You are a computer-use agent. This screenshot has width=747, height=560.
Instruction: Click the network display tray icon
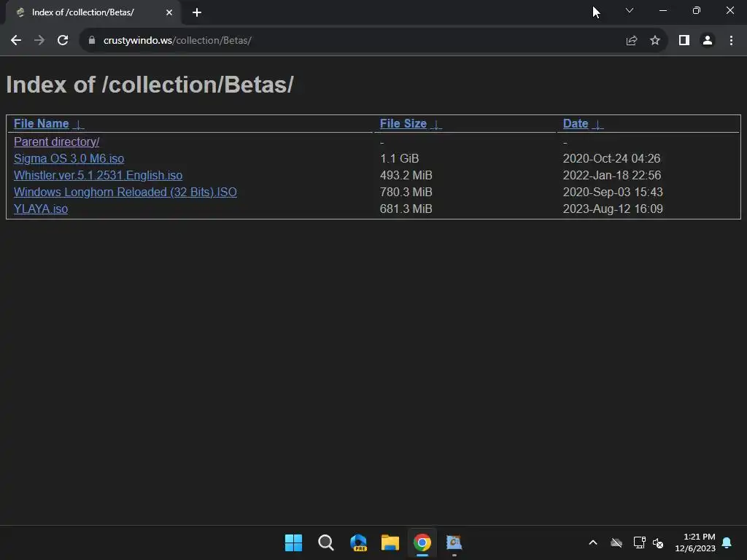(x=639, y=542)
